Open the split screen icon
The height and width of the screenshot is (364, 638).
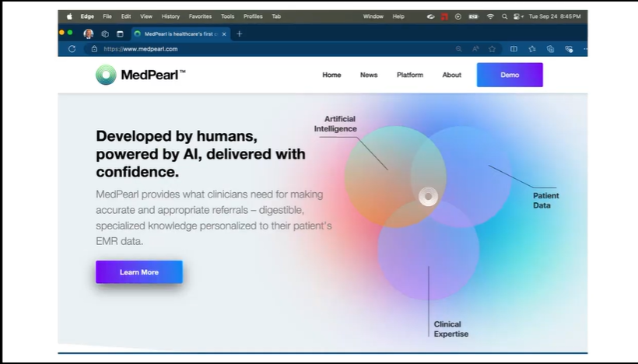point(514,48)
